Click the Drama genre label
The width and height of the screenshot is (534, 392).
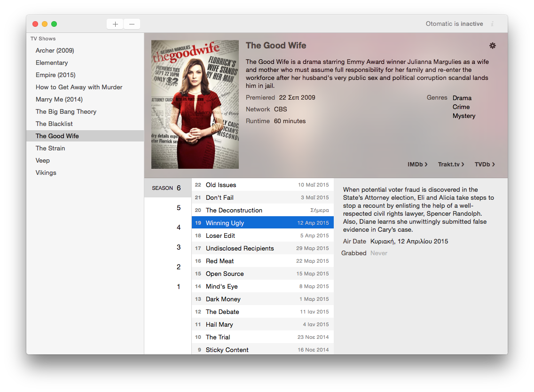click(462, 98)
